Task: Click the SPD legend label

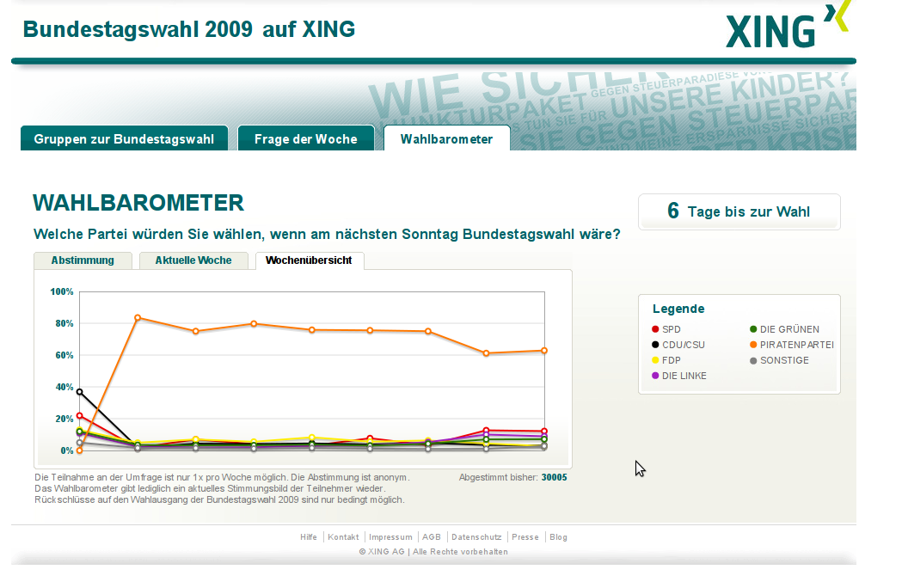Action: (672, 329)
